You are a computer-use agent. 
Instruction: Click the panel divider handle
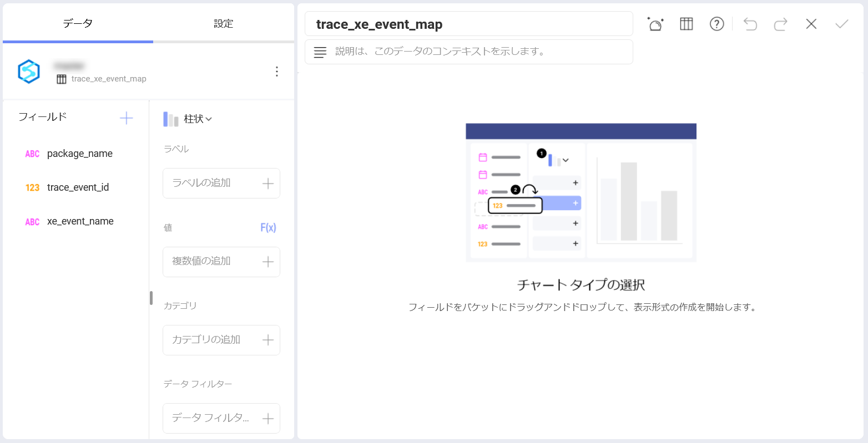click(x=151, y=298)
